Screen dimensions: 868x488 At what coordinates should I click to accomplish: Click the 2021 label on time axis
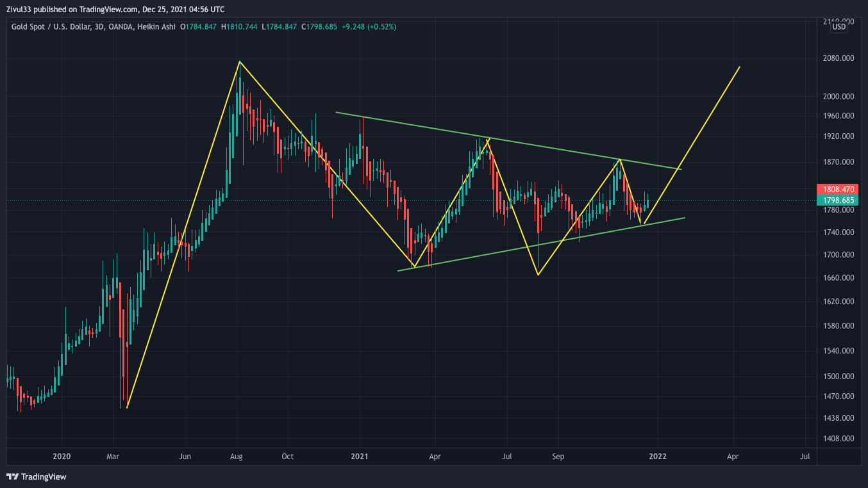[360, 457]
